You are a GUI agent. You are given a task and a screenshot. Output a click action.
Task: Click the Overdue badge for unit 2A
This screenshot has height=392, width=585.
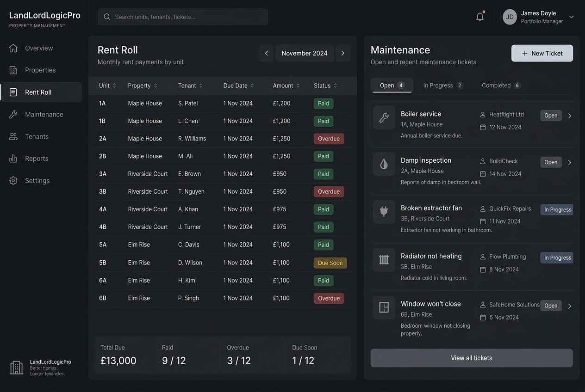329,139
